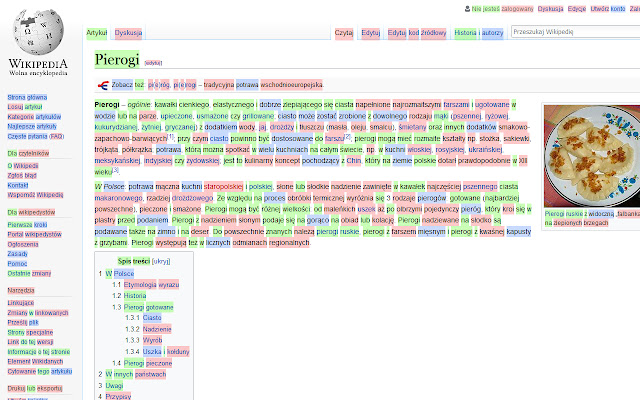Jump to '2 W innych państwach' section

pos(132,374)
